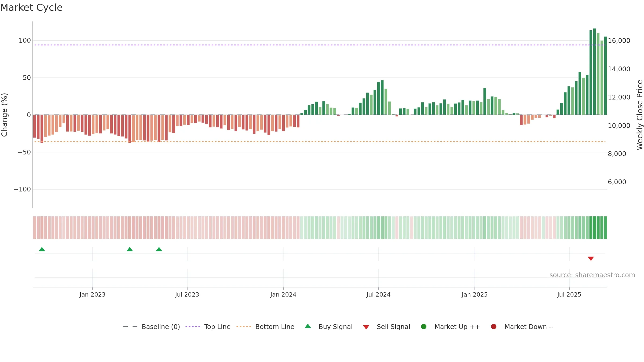Click the Jan 2023 axis label
The image size is (644, 362).
point(92,294)
